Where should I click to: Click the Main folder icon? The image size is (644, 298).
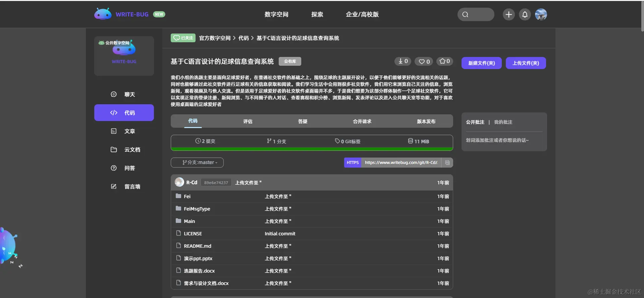tap(178, 221)
